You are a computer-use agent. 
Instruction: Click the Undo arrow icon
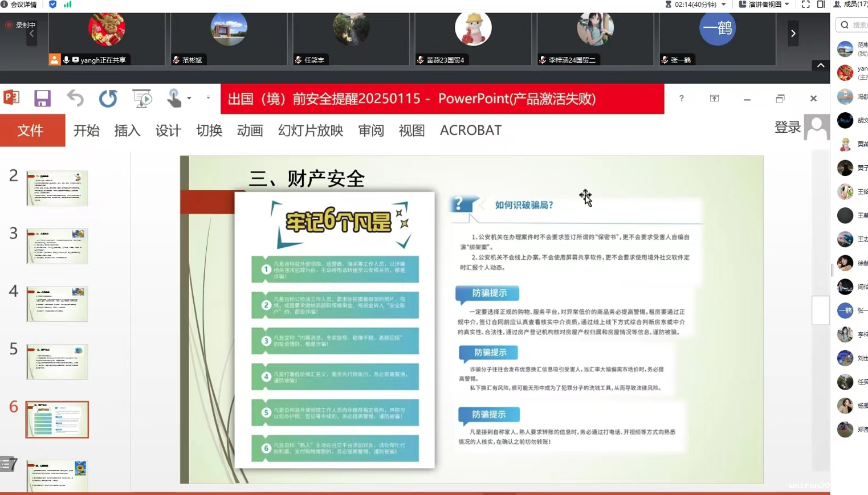[75, 99]
